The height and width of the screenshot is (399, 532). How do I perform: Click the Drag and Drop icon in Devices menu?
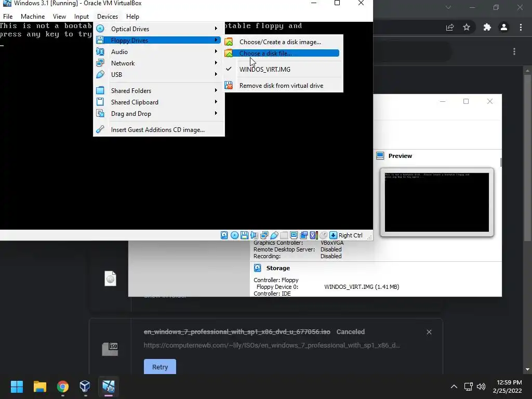coord(100,113)
